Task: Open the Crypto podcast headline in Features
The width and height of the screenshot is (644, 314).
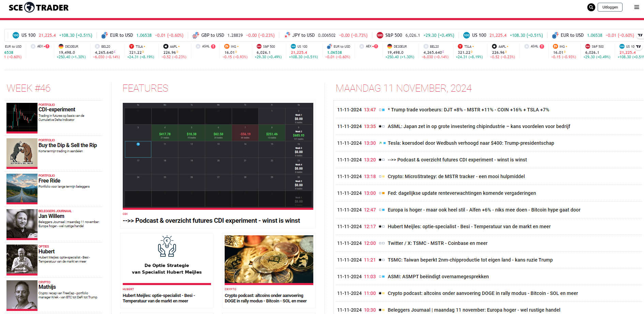Action: pos(266,298)
